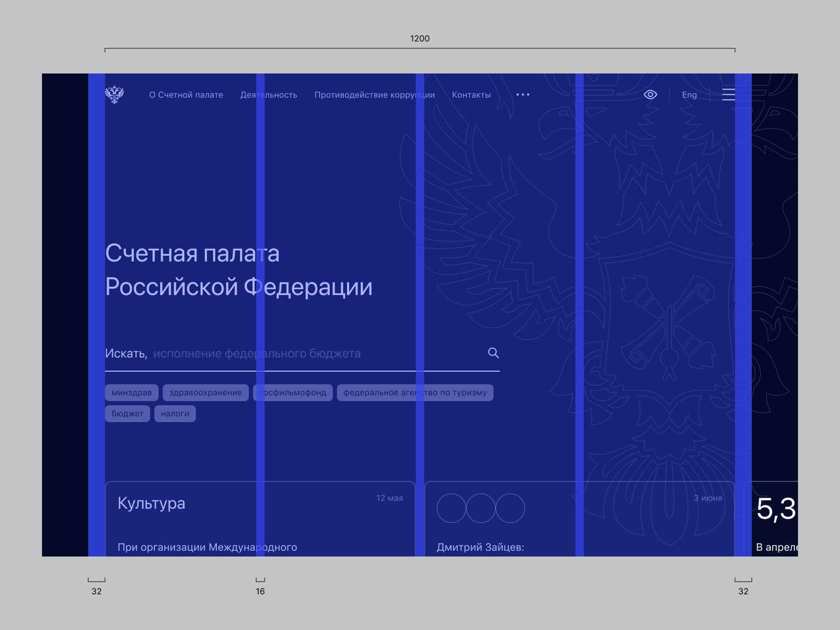Viewport: 840px width, 630px height.
Task: Go to 'Противодействие коррупции' section
Action: click(x=374, y=95)
